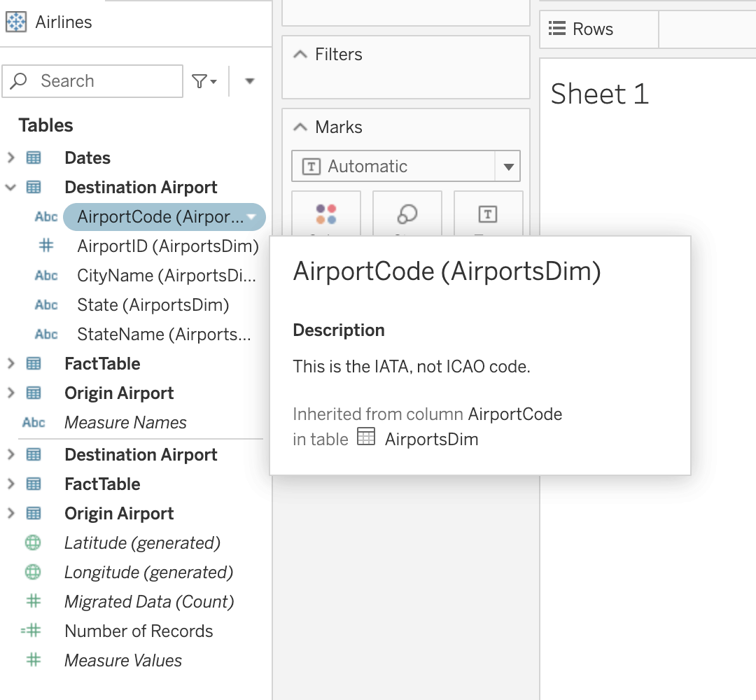Open the Marks type Automatic dropdown
This screenshot has width=756, height=700.
click(507, 167)
